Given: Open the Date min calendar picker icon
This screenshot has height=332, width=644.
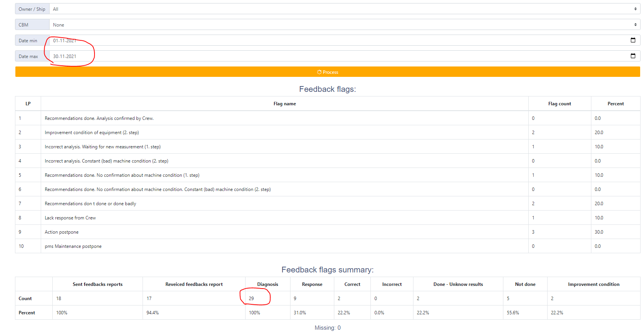Looking at the screenshot, I should tap(633, 40).
